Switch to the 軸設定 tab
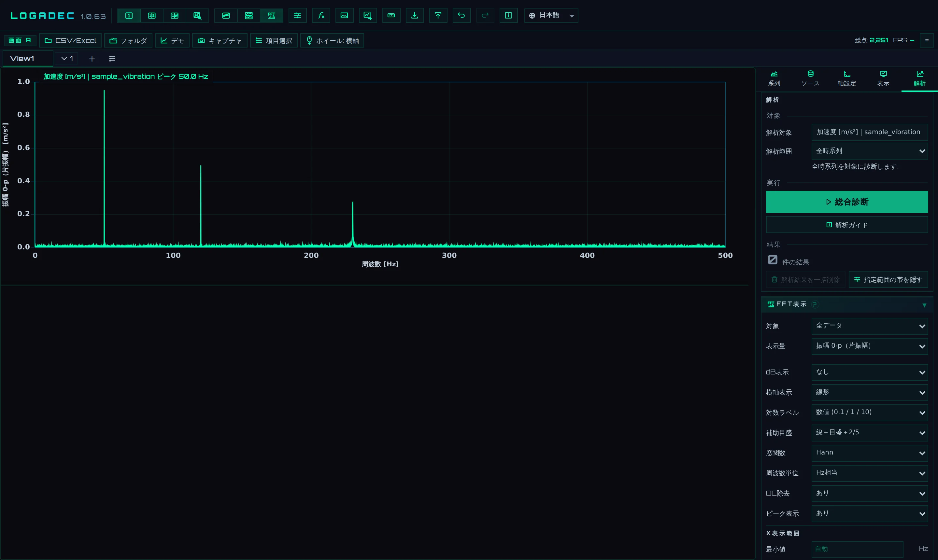 click(x=847, y=78)
